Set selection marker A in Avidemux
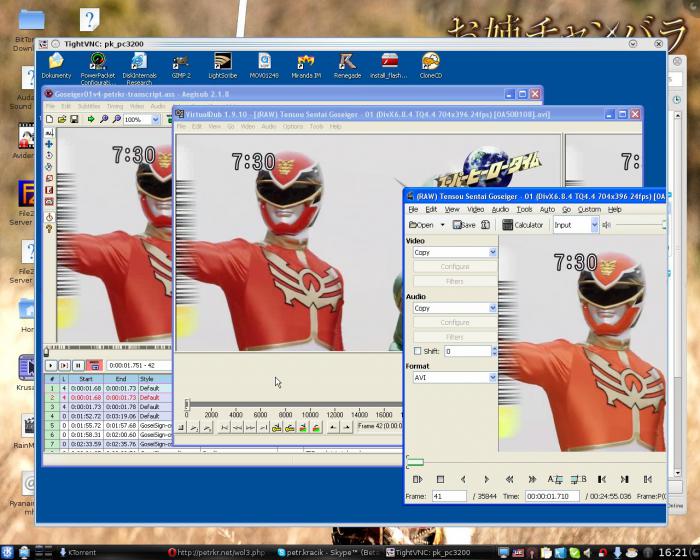Image resolution: width=700 pixels, height=560 pixels. (555, 479)
